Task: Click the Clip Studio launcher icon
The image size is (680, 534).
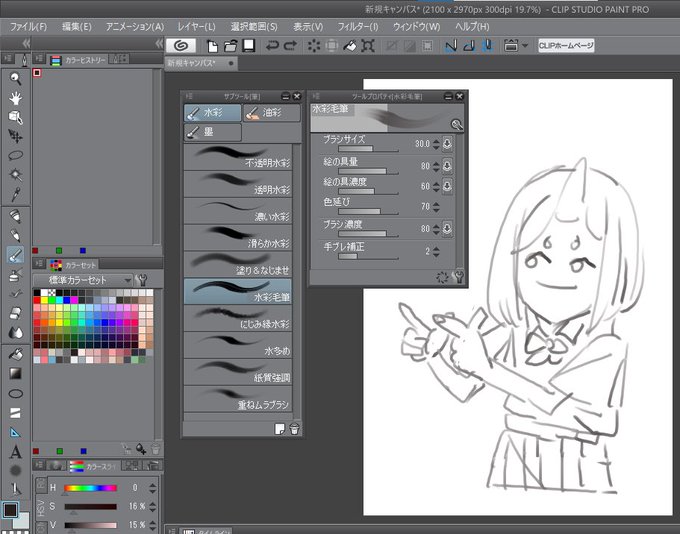Action: (x=181, y=46)
